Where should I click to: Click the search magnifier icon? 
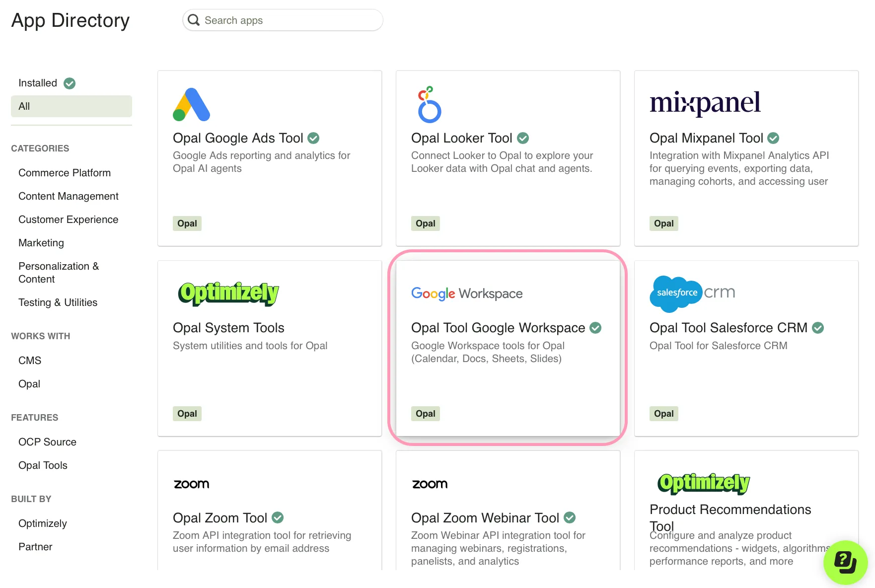point(194,20)
